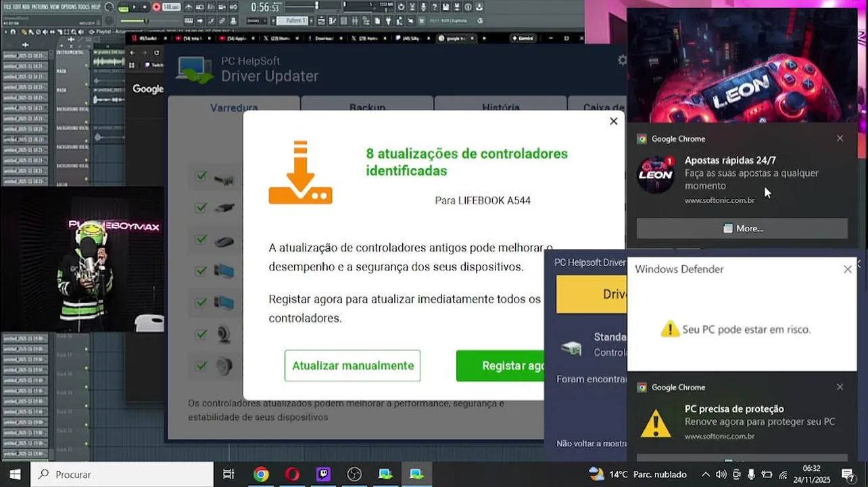Uncheck the speaker driver checkbox
Viewport: 868px width, 487px height.
click(x=201, y=365)
